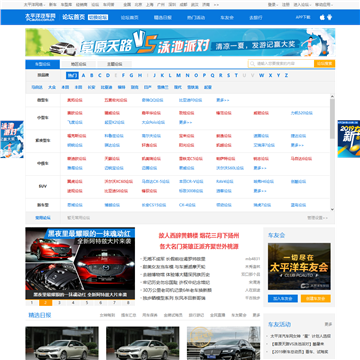Click the magnifier icon in search box
The image size is (360, 360).
tap(252, 64)
